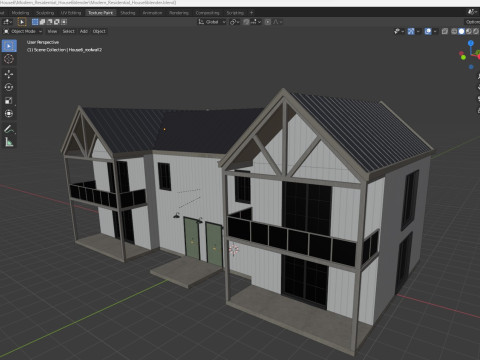Switch to the Rendering workspace tab
The width and height of the screenshot is (480, 360).
pos(179,13)
